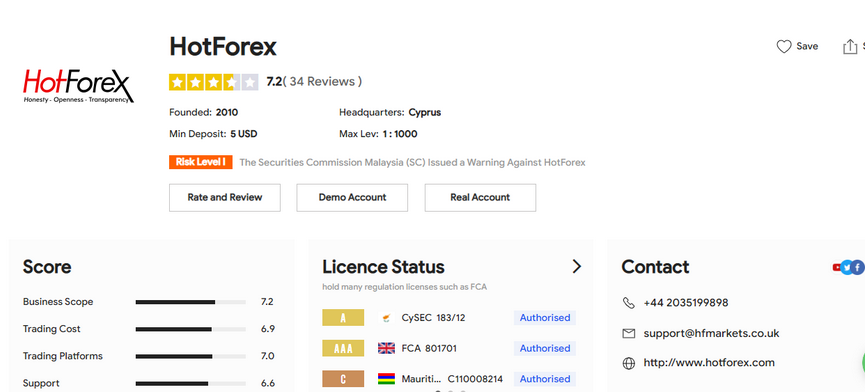The height and width of the screenshot is (392, 867).
Task: Open the Real Account button
Action: pyautogui.click(x=480, y=197)
